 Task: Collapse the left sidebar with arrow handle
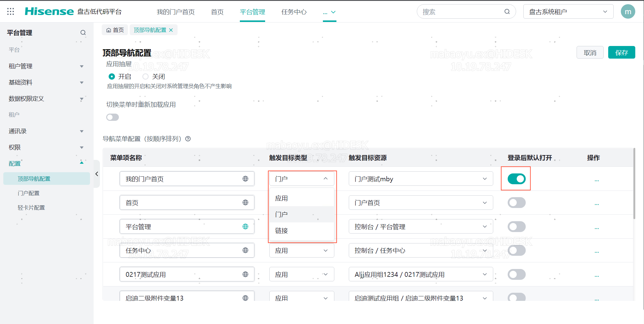(97, 174)
